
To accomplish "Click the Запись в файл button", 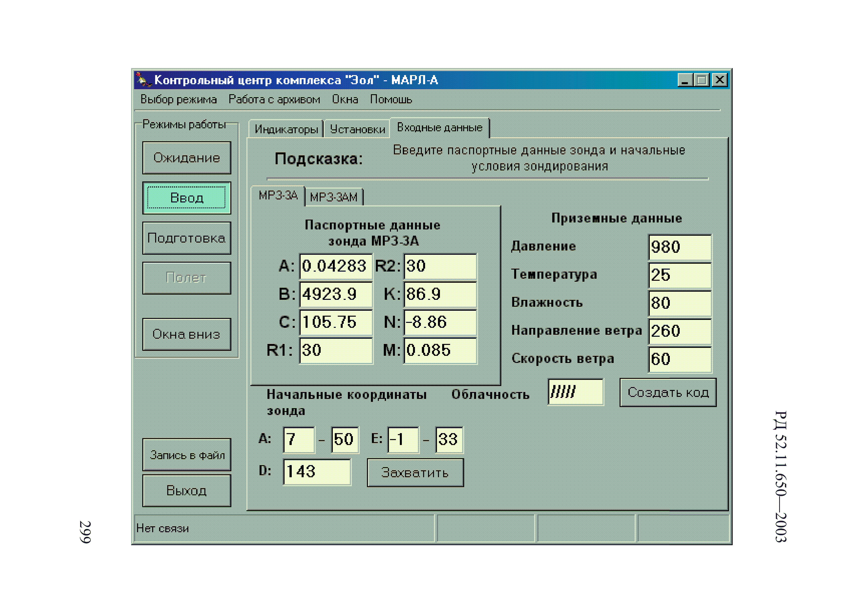I will pyautogui.click(x=186, y=455).
